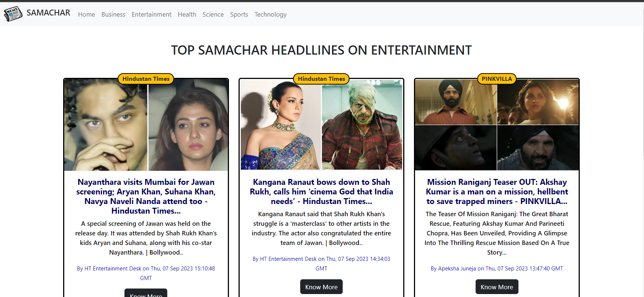This screenshot has height=297, width=644.
Task: Open the Mission Raniganj teaser collage image
Action: point(497,125)
